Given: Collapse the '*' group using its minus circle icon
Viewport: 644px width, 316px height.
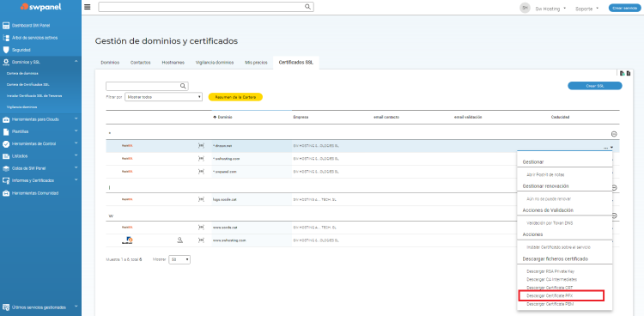Looking at the screenshot, I should coord(615,134).
